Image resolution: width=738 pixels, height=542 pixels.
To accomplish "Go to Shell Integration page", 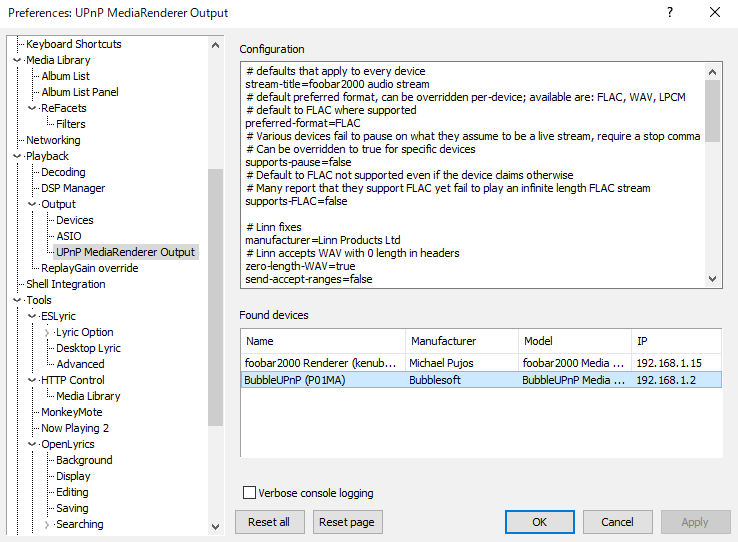I will click(65, 284).
